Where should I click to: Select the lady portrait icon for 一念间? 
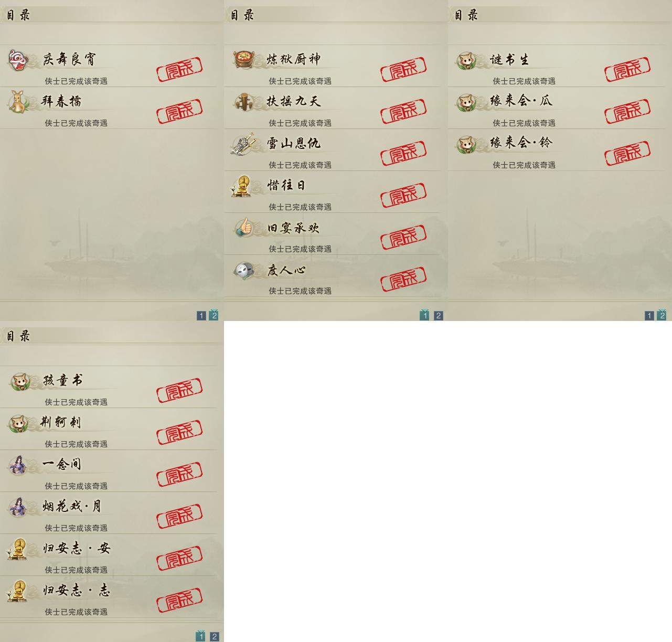(x=18, y=465)
